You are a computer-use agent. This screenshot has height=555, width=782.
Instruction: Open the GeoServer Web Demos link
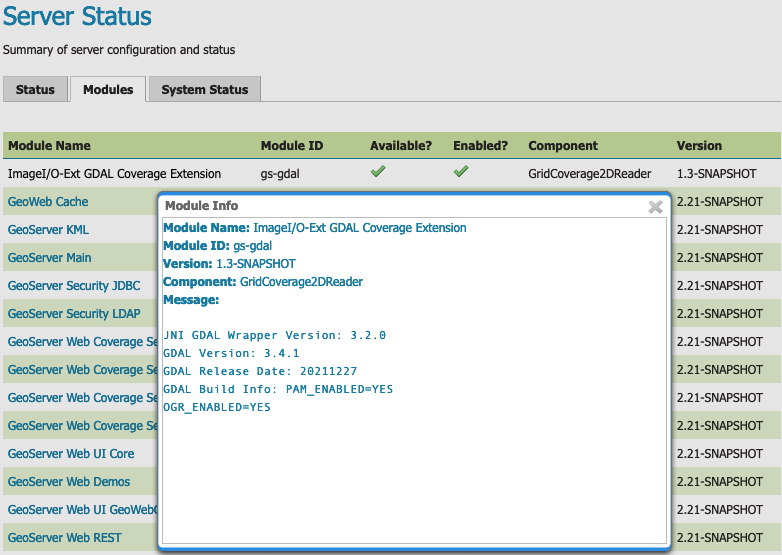coord(69,481)
